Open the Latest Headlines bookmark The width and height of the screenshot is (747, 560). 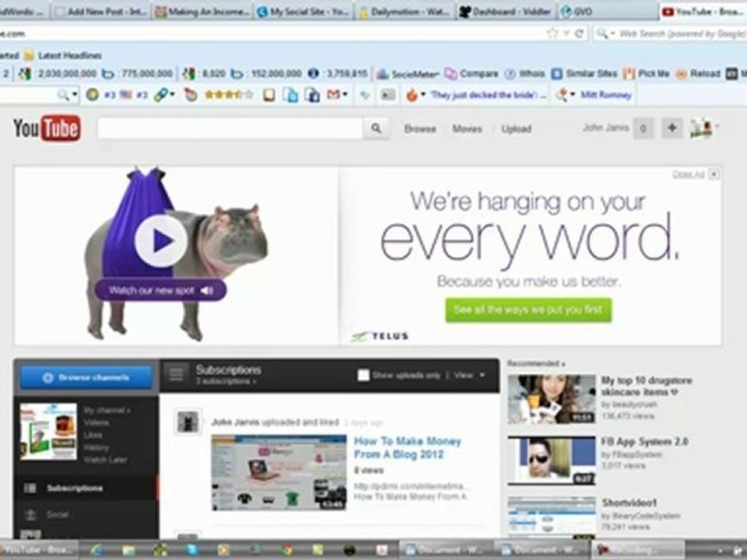pyautogui.click(x=63, y=55)
